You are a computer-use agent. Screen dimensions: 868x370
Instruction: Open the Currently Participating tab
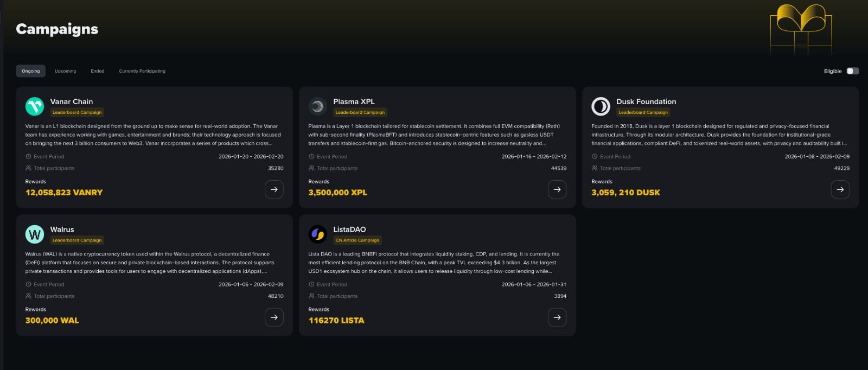142,71
